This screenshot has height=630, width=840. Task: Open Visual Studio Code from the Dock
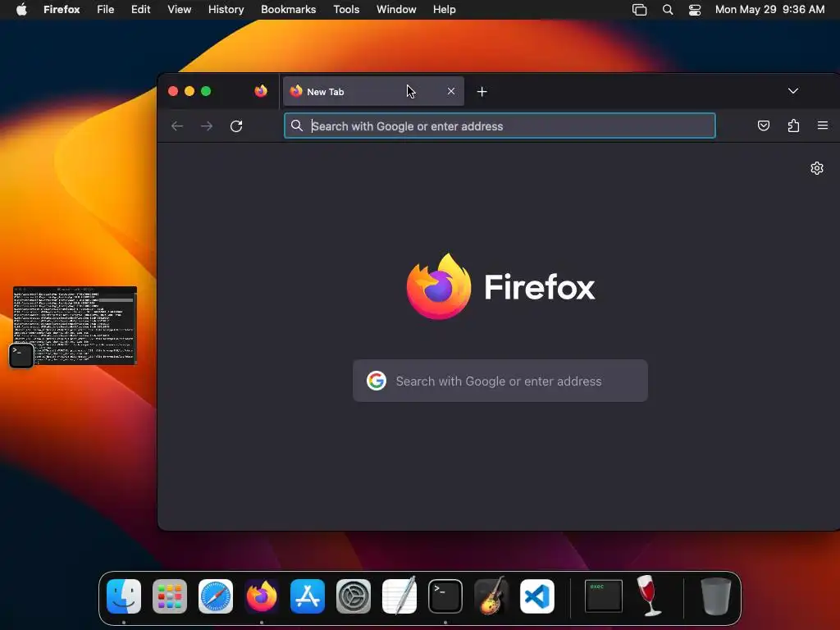[x=537, y=596]
